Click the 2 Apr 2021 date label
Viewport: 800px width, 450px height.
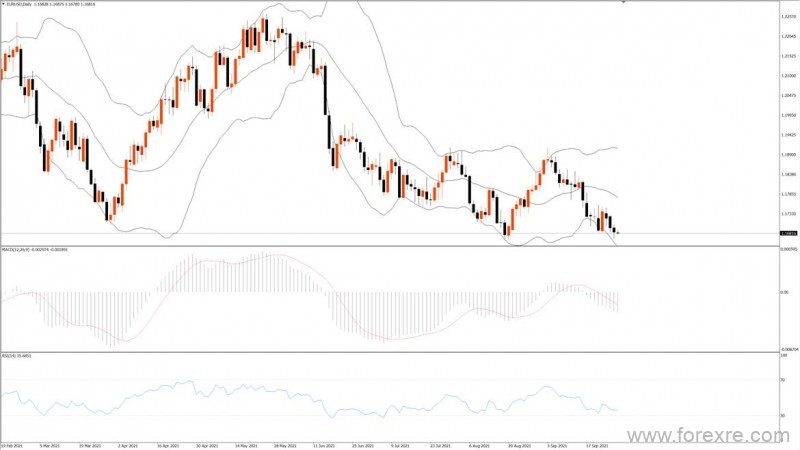[x=128, y=446]
